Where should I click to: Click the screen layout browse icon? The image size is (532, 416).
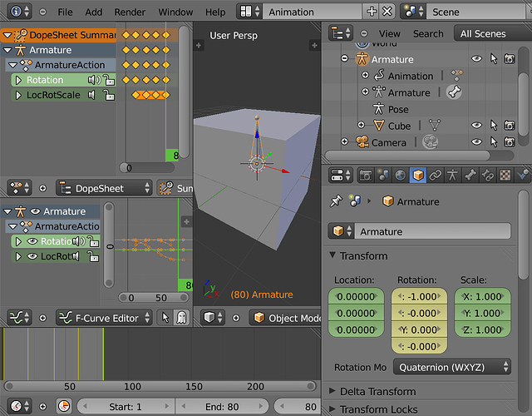point(250,12)
